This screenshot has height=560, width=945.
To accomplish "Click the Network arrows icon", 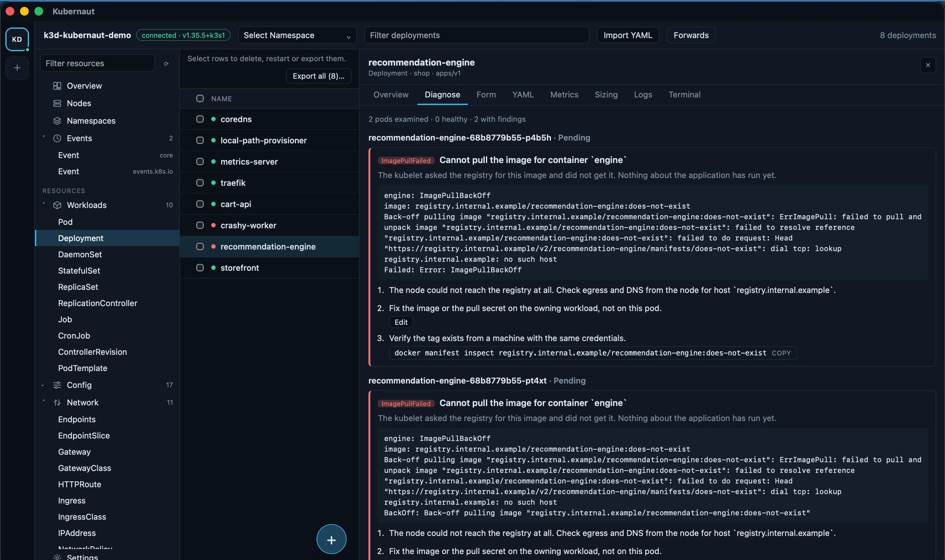I will 57,403.
